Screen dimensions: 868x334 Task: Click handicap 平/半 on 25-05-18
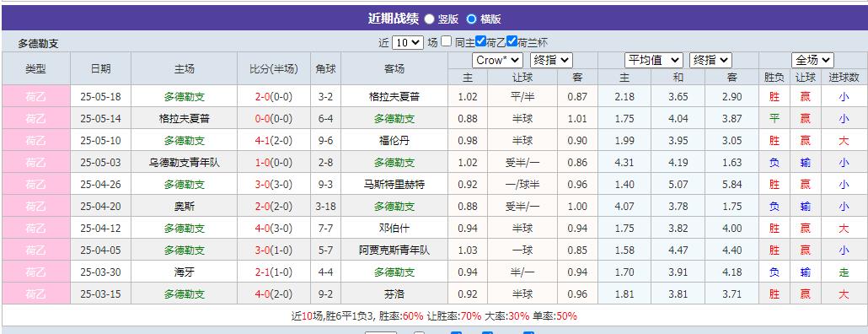tap(522, 97)
